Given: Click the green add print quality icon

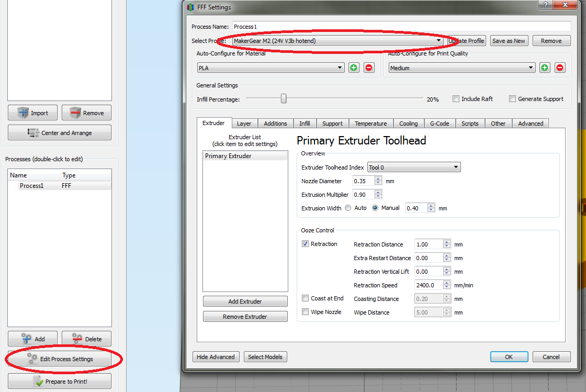Looking at the screenshot, I should tap(545, 68).
